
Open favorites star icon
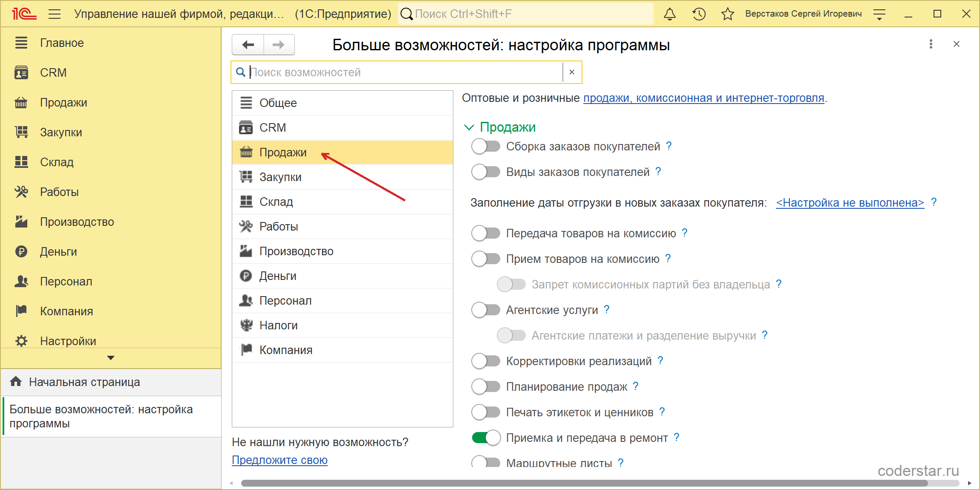pyautogui.click(x=728, y=14)
